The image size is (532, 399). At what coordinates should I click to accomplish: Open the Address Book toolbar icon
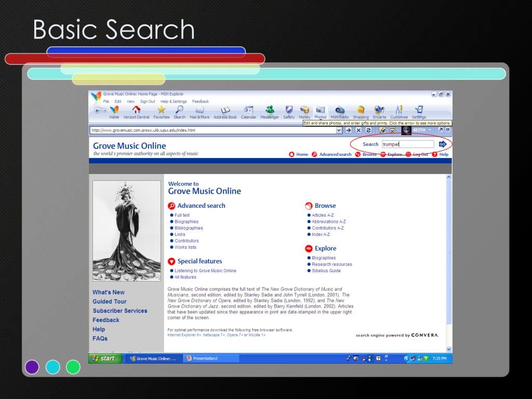[x=225, y=112]
